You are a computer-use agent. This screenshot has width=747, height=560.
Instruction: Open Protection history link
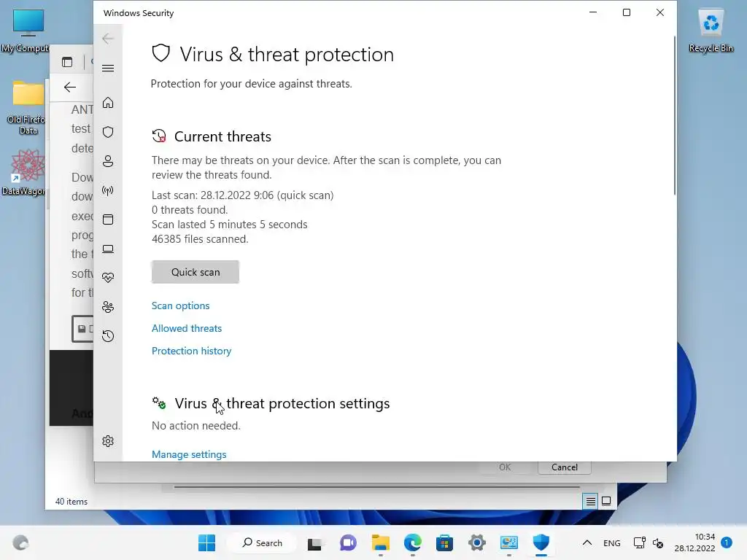[x=192, y=351]
